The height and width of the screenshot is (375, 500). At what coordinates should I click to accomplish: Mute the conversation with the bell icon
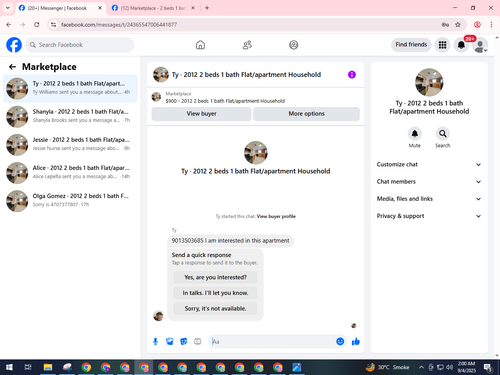[x=415, y=134]
